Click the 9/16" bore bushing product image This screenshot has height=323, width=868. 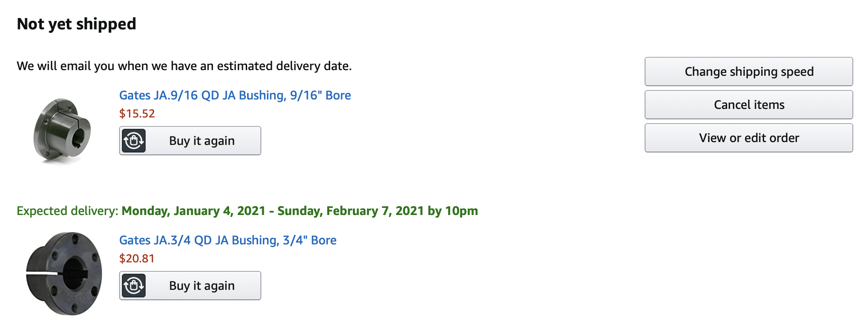tap(62, 130)
